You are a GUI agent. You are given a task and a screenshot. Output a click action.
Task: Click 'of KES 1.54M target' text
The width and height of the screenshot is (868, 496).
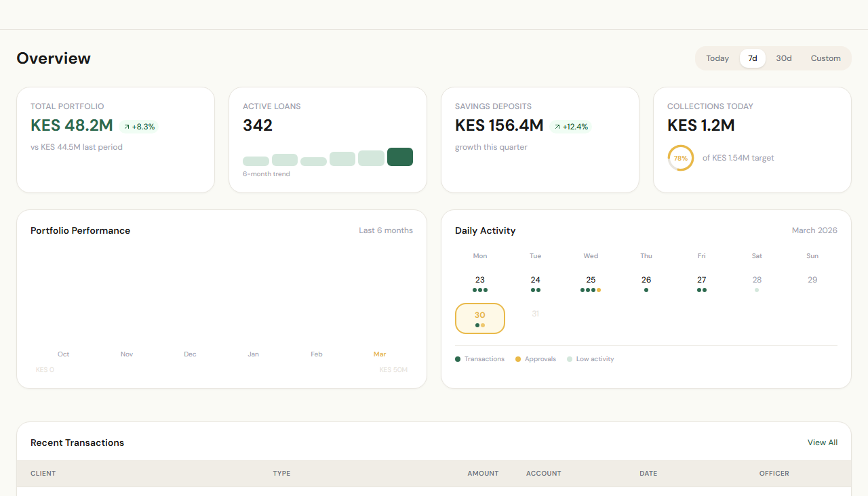click(x=738, y=158)
